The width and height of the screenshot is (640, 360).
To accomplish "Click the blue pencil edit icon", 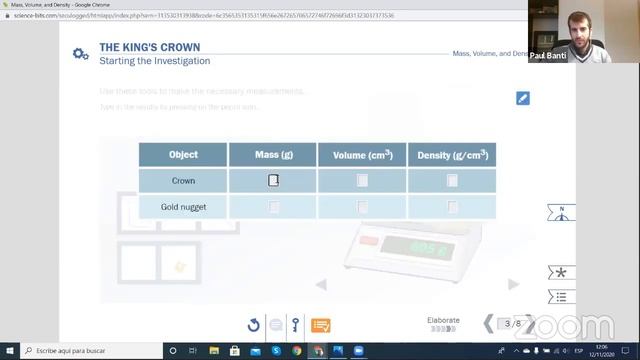I will [x=522, y=98].
